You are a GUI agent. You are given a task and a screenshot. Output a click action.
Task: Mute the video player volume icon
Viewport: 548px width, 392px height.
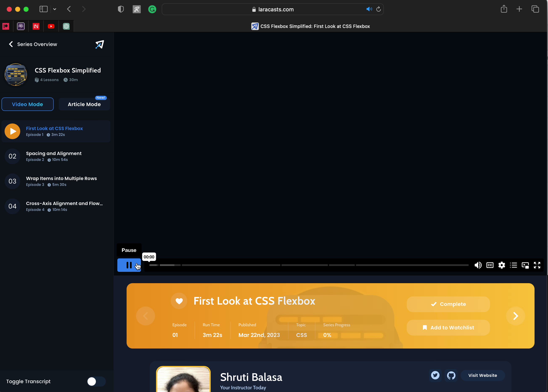(x=478, y=265)
